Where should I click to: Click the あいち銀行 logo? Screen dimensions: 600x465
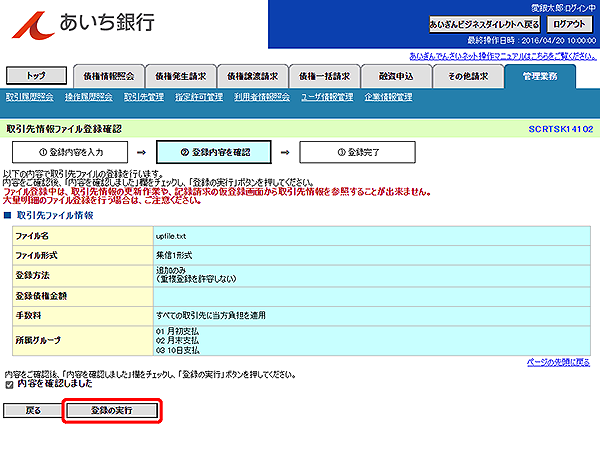[83, 24]
